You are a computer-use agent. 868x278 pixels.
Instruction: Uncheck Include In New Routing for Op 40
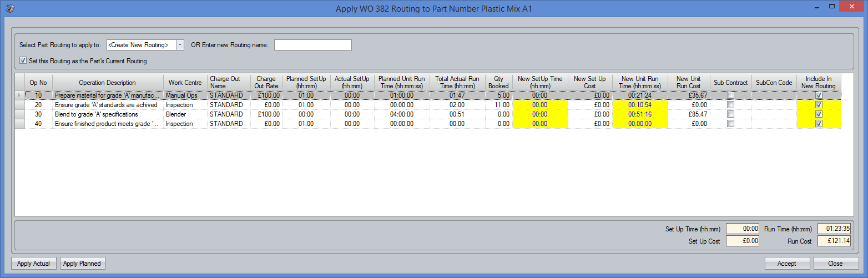click(819, 124)
